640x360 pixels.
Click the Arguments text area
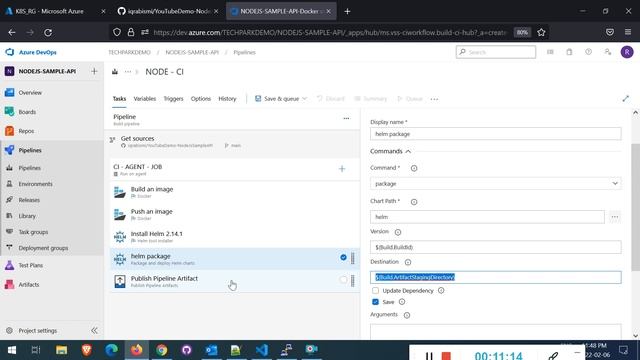[x=496, y=332]
